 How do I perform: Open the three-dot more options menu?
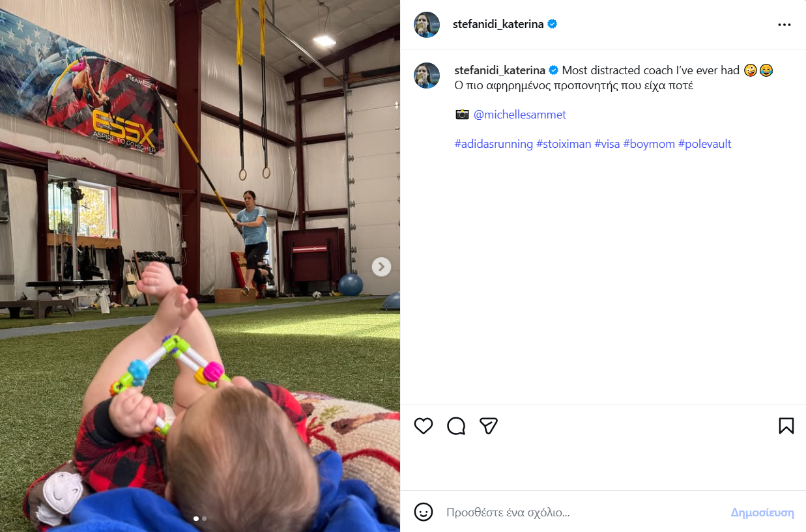coord(784,25)
